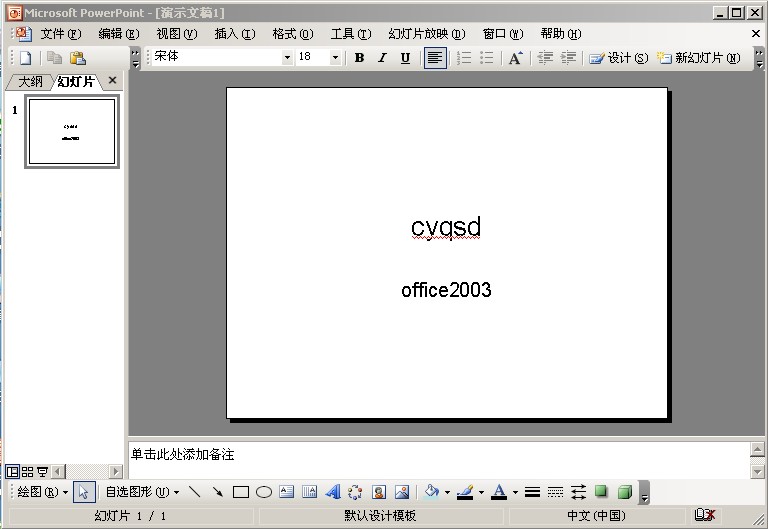Insert Picture from file
Image resolution: width=768 pixels, height=529 pixels.
tap(402, 492)
